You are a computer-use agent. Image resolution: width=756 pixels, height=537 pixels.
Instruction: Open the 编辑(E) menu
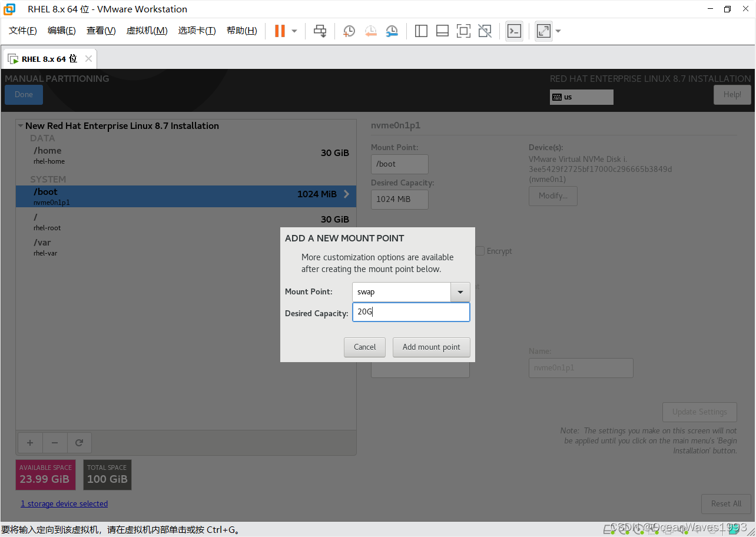pyautogui.click(x=62, y=31)
